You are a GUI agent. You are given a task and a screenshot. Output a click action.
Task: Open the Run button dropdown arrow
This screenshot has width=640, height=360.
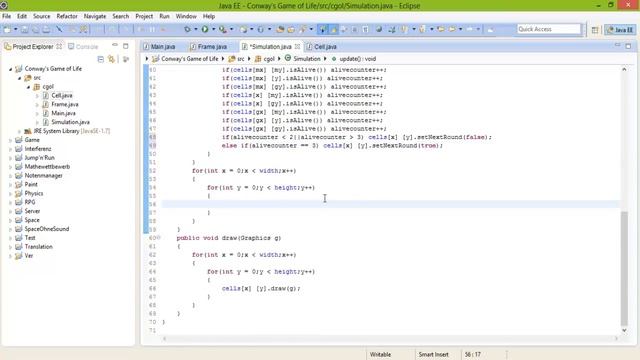coord(213,29)
